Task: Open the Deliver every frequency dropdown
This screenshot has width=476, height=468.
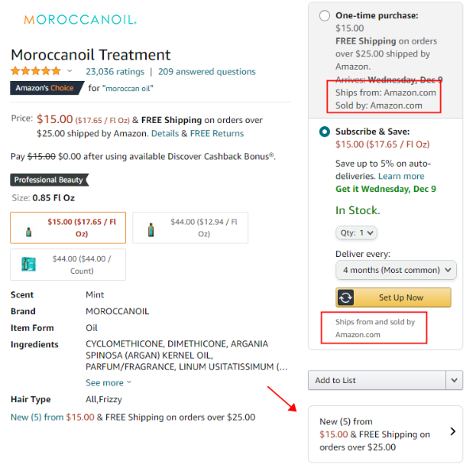Action: pos(396,270)
